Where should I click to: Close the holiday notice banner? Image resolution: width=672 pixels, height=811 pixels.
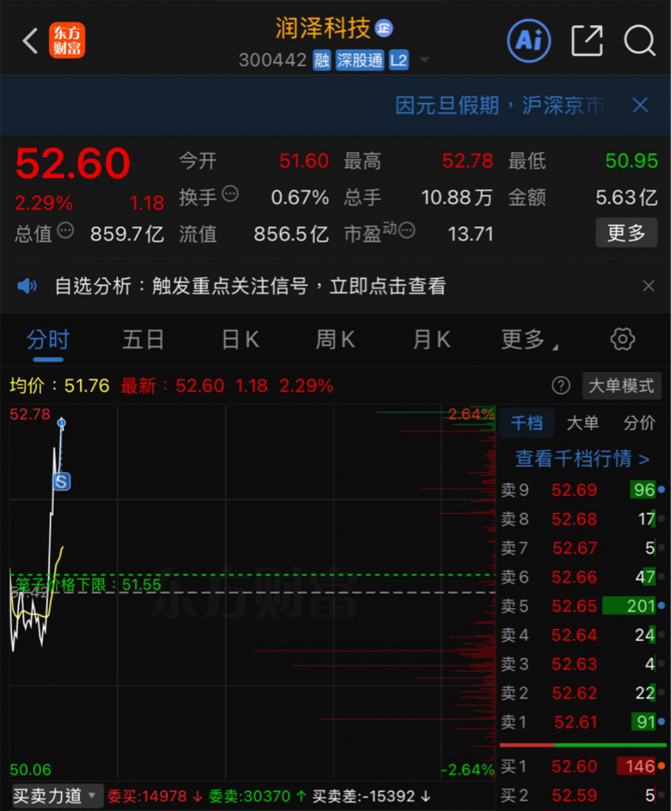(640, 105)
